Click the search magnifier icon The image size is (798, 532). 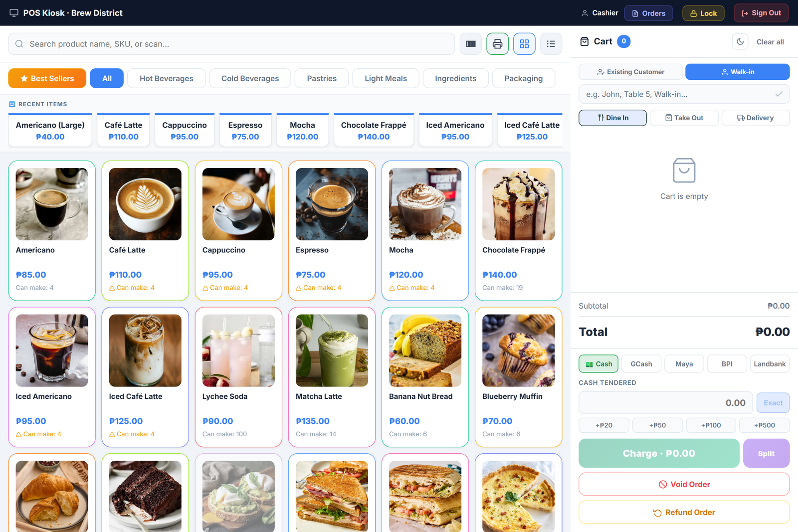[19, 44]
